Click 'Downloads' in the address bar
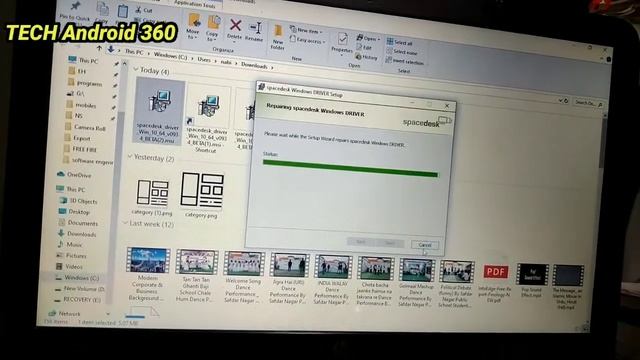 (254, 65)
